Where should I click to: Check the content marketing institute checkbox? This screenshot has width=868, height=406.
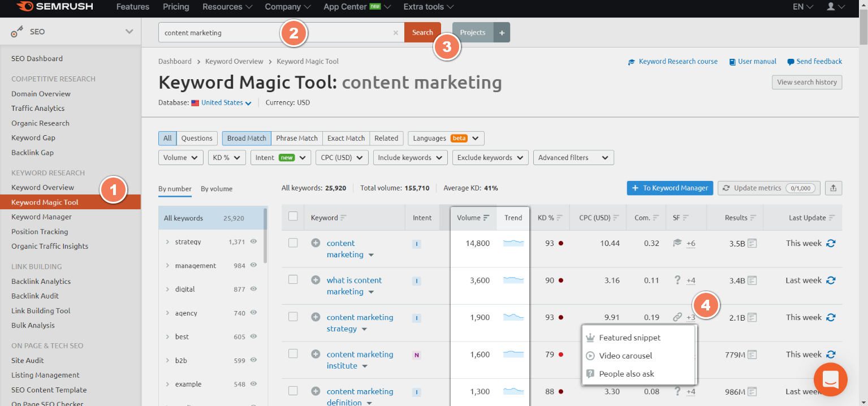tap(293, 353)
